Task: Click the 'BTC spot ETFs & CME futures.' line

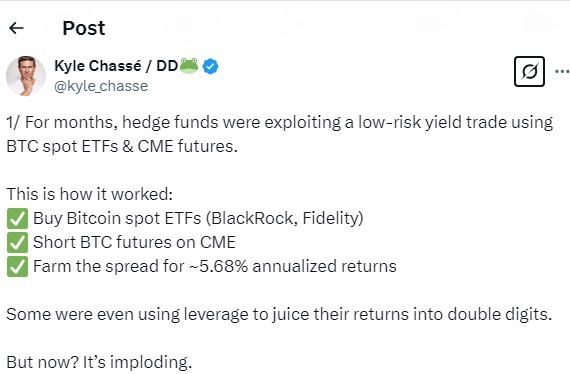Action: tap(122, 146)
